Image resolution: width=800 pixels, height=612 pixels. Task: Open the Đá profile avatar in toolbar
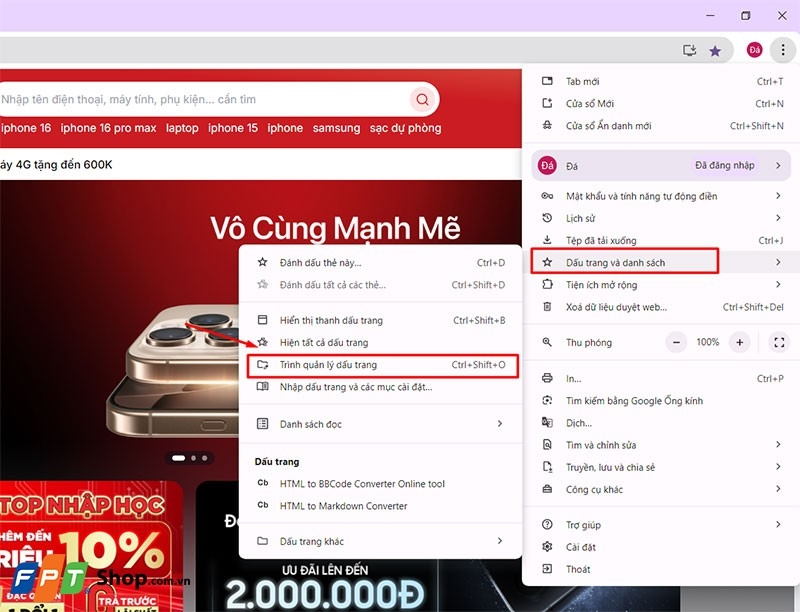[x=754, y=50]
